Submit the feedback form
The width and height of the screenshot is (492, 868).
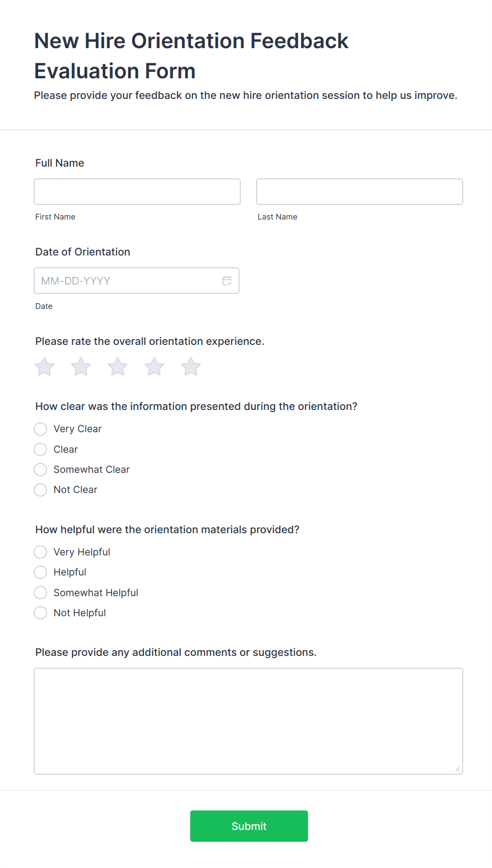click(x=249, y=826)
